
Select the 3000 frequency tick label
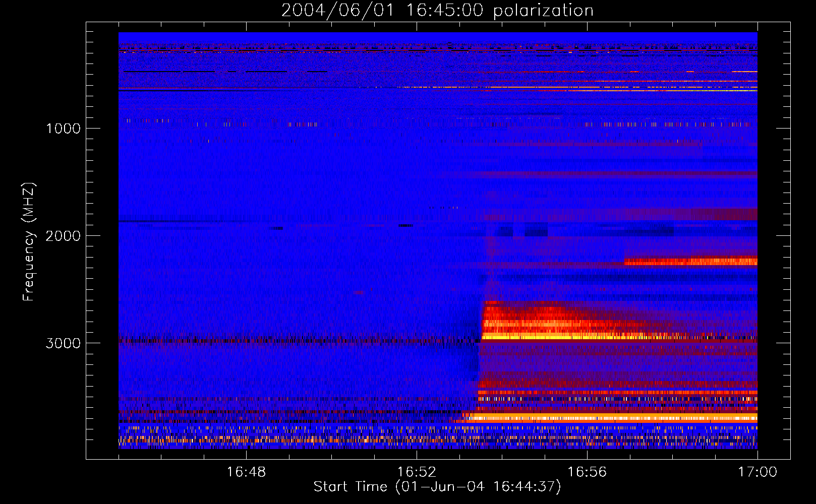63,343
